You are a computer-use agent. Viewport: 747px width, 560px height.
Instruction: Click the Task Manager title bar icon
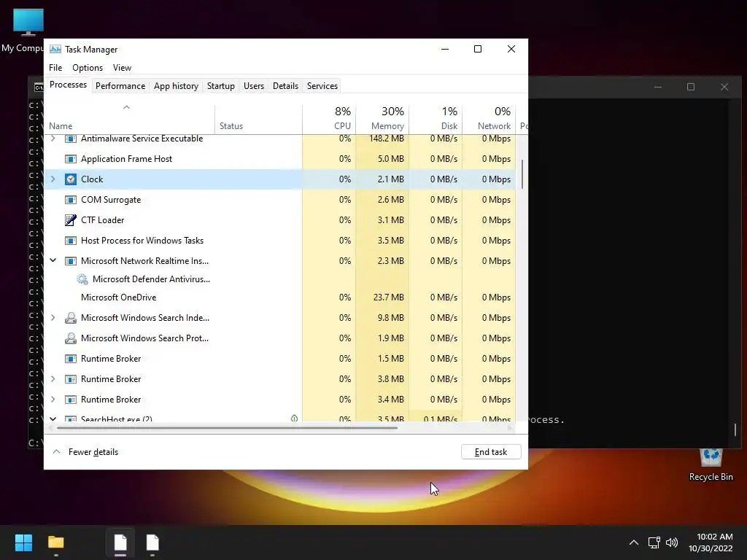point(55,49)
